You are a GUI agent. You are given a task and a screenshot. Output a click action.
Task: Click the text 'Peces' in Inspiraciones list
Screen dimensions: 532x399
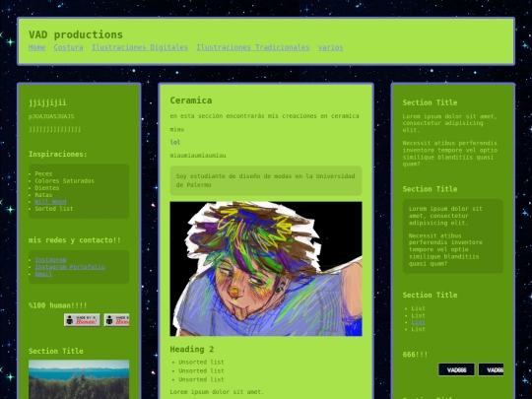(x=43, y=173)
